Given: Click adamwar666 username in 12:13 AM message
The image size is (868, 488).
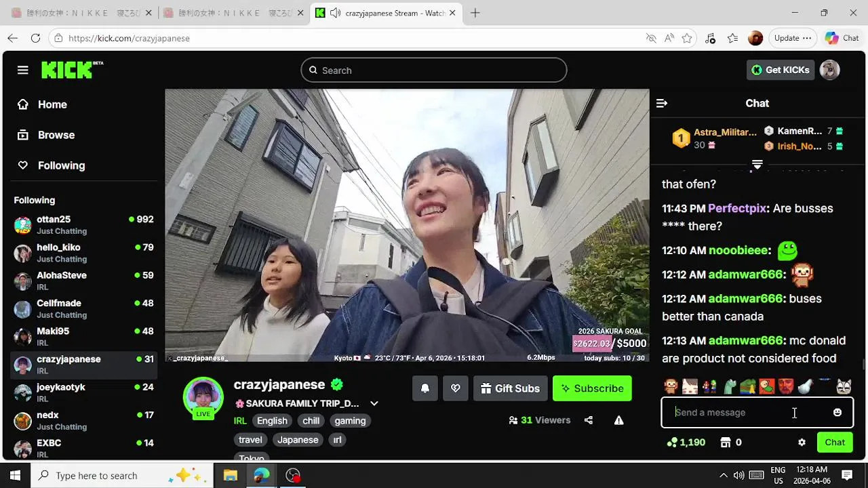Looking at the screenshot, I should 745,340.
